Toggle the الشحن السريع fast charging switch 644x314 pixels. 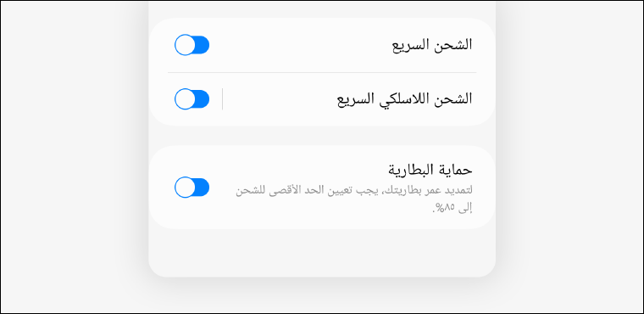click(x=192, y=45)
